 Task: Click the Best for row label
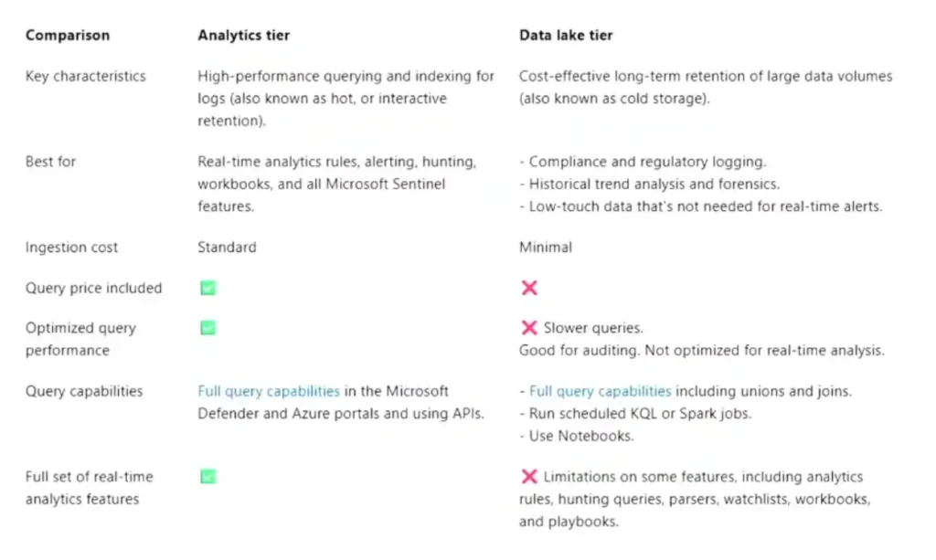pos(51,162)
